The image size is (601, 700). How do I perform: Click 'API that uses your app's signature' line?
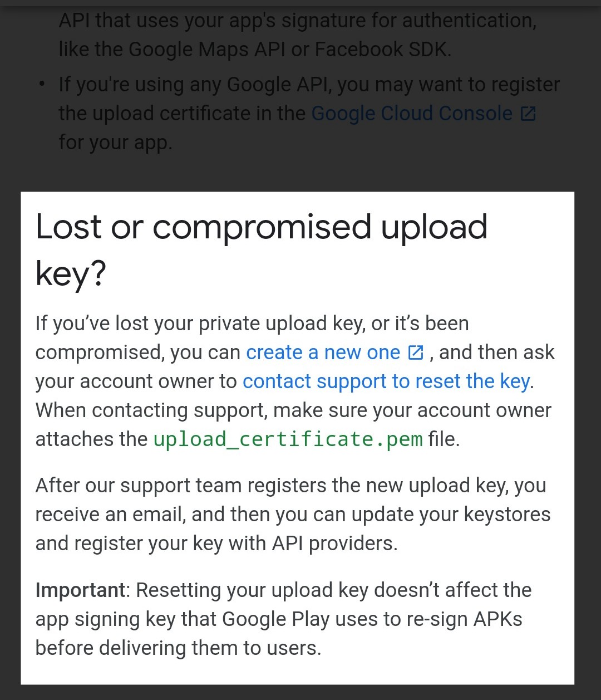(x=298, y=21)
